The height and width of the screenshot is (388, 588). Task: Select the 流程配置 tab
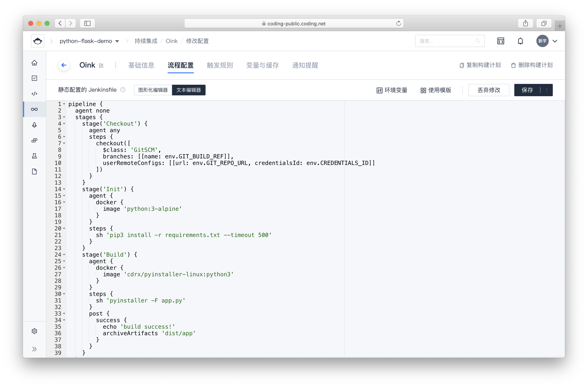coord(181,65)
